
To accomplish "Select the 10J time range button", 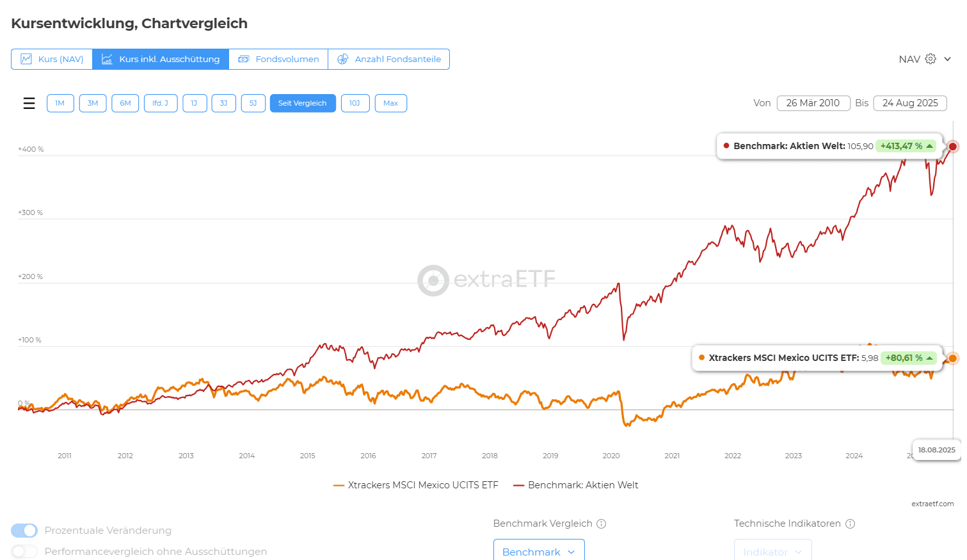I will click(355, 103).
